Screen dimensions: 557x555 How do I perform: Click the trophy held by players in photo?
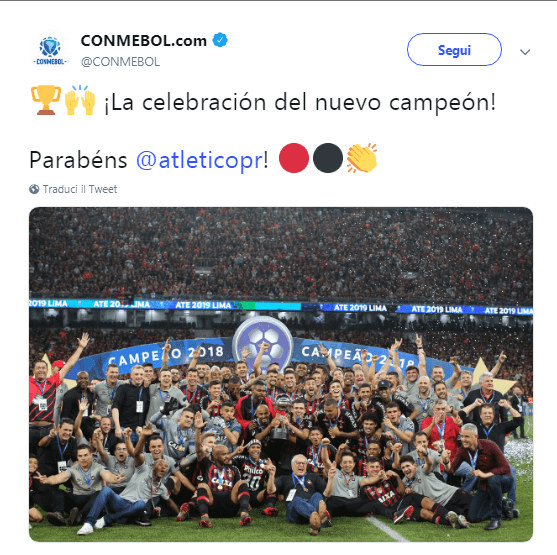[281, 419]
